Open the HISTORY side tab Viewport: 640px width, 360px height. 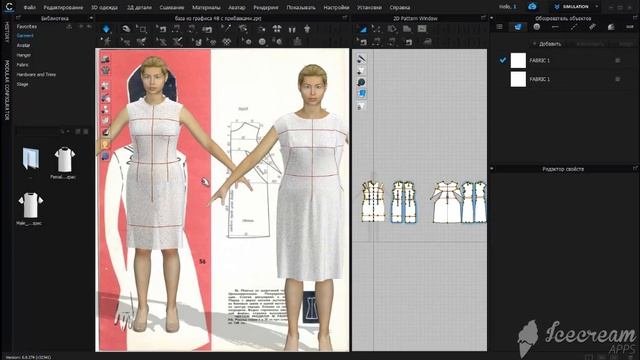(x=7, y=33)
